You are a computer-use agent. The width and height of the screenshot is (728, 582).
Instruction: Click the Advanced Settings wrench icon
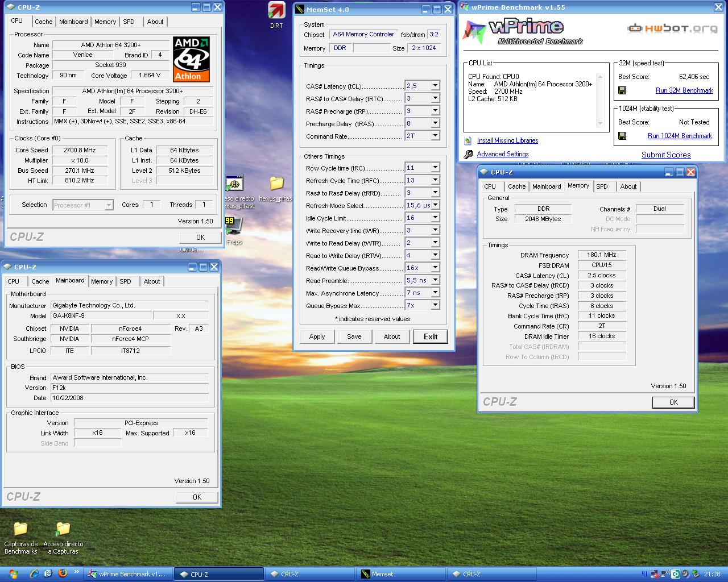pos(468,154)
